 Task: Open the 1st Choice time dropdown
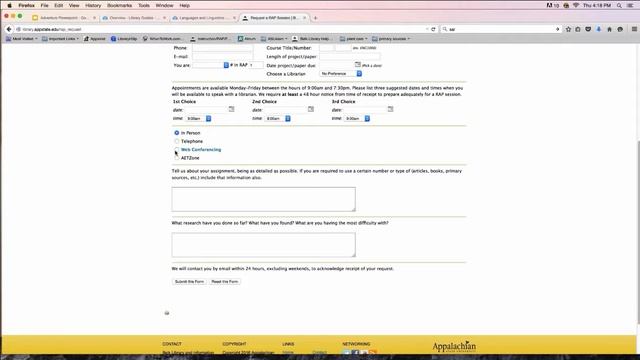(198, 118)
